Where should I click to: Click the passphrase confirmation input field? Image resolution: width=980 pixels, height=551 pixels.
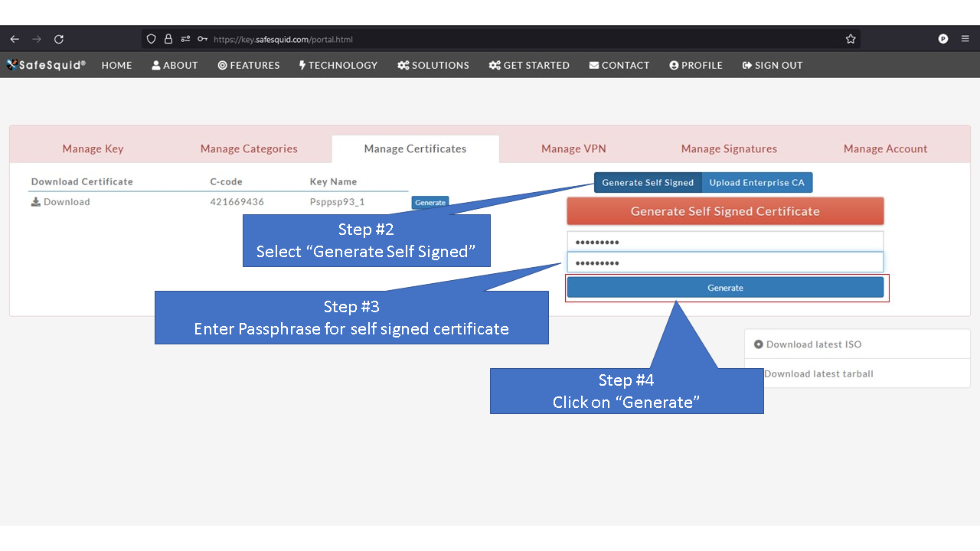(x=725, y=262)
